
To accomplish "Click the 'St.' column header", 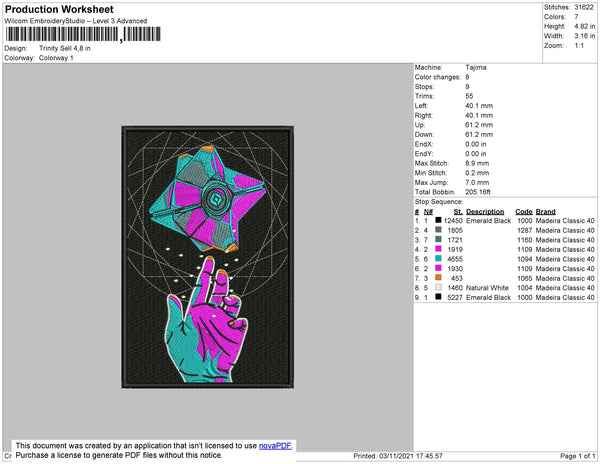I will coord(458,212).
